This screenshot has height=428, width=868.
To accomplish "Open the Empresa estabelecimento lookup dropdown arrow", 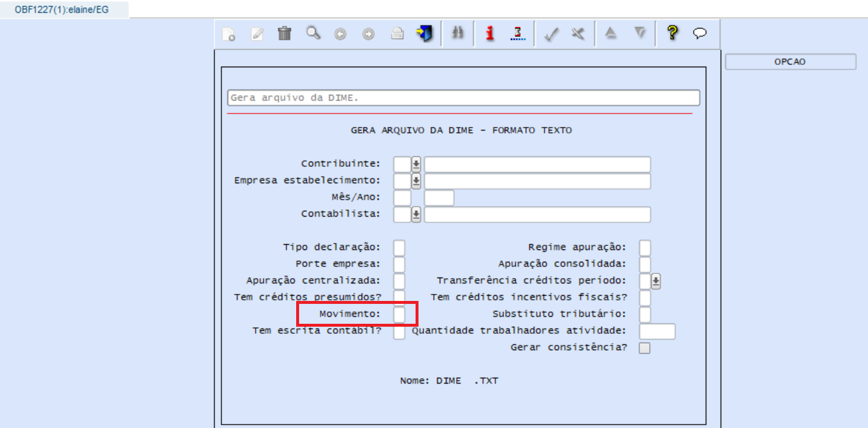I will click(x=416, y=182).
